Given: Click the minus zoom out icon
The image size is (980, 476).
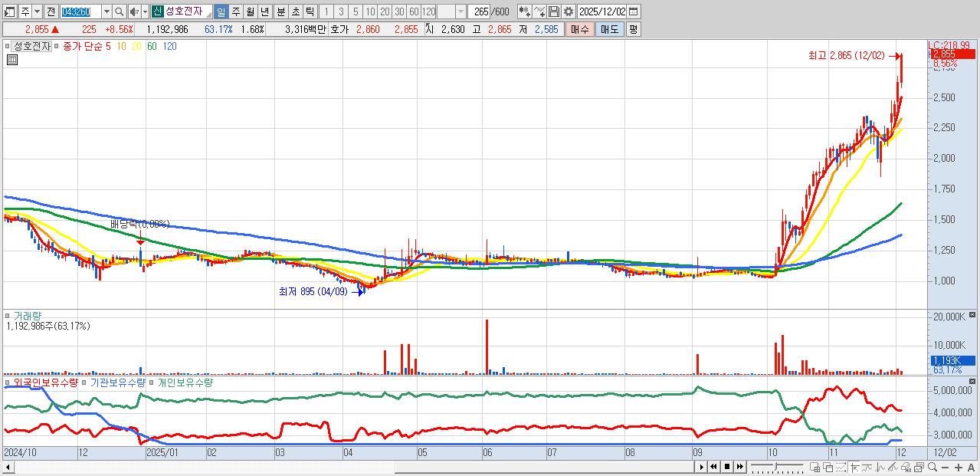Looking at the screenshot, I should [x=945, y=467].
